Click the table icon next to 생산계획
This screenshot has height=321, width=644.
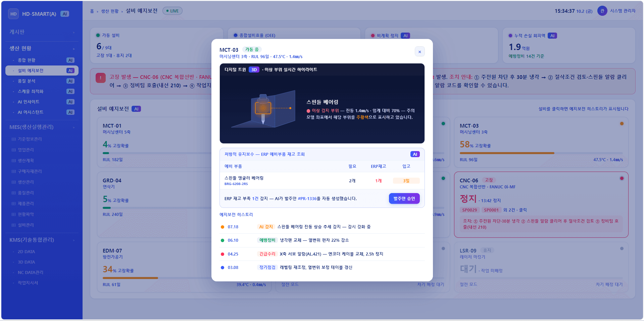[x=14, y=160]
